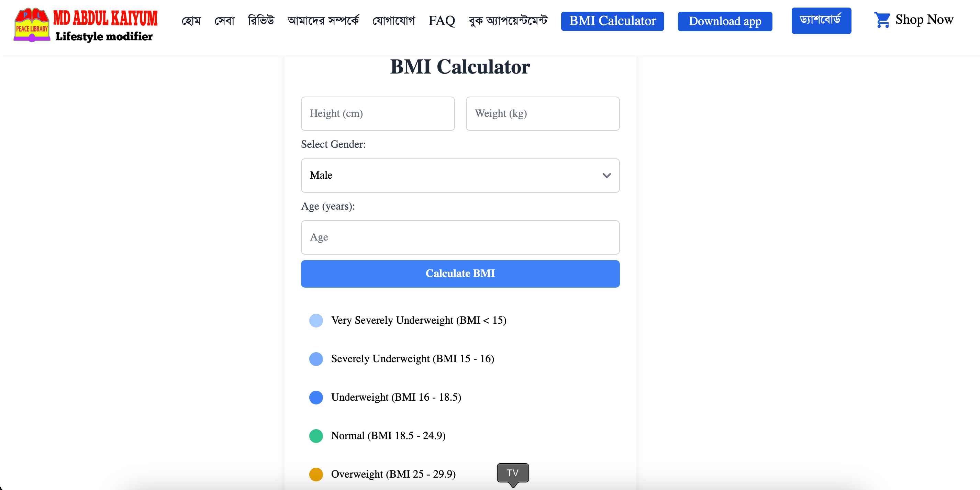Open বুক অ্যাপয়েন্টমেন্ট link
Viewport: 980px width, 490px height.
click(508, 21)
